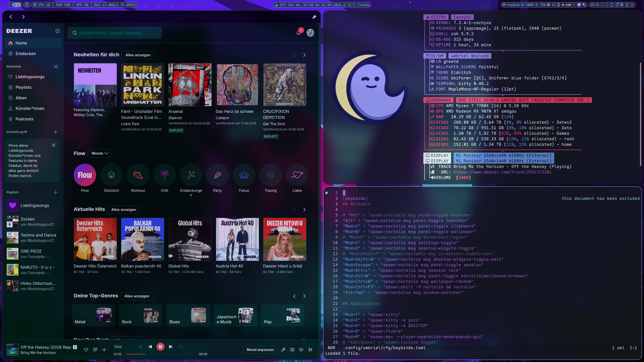
Task: Focus the Künstler*innen, Songs search field
Action: point(115,33)
